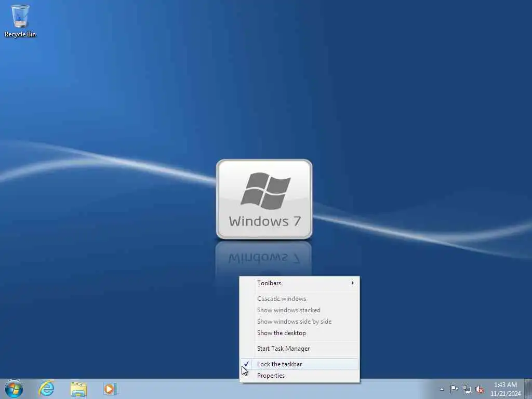The height and width of the screenshot is (399, 532).
Task: Choose Cascade windows from context menu
Action: pyautogui.click(x=300, y=299)
